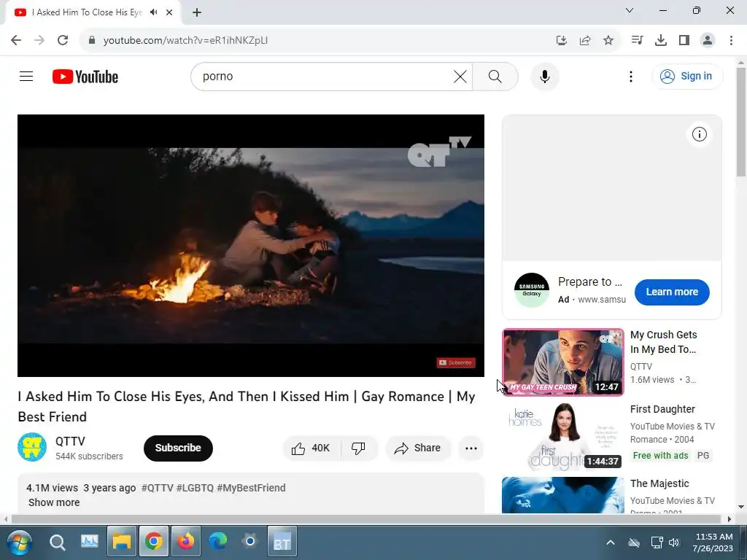Like the video with 40K likes

pyautogui.click(x=311, y=448)
